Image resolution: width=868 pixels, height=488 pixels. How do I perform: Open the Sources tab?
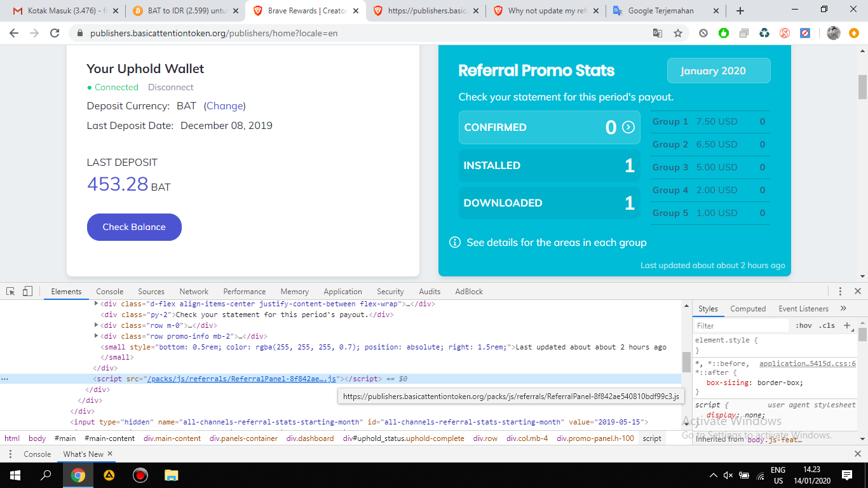[151, 291]
